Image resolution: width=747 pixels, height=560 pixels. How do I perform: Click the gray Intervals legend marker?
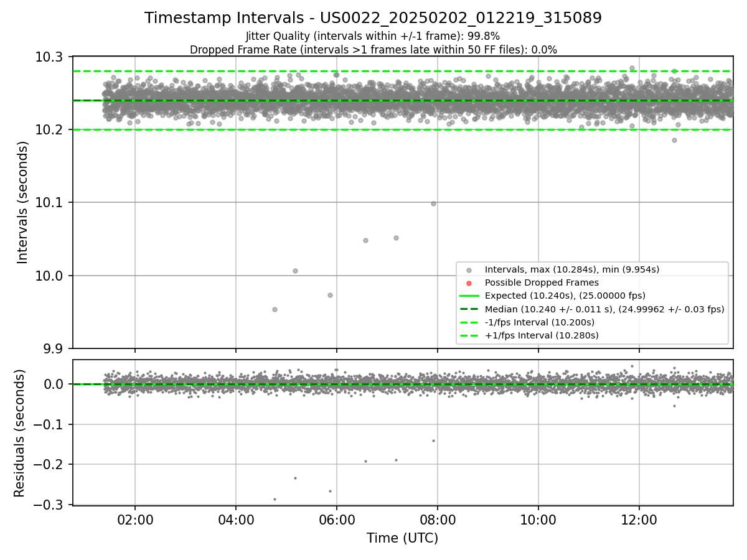(x=469, y=270)
